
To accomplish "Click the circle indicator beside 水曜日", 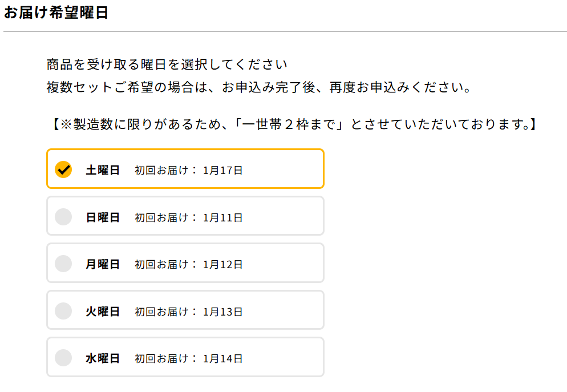I will [x=63, y=357].
